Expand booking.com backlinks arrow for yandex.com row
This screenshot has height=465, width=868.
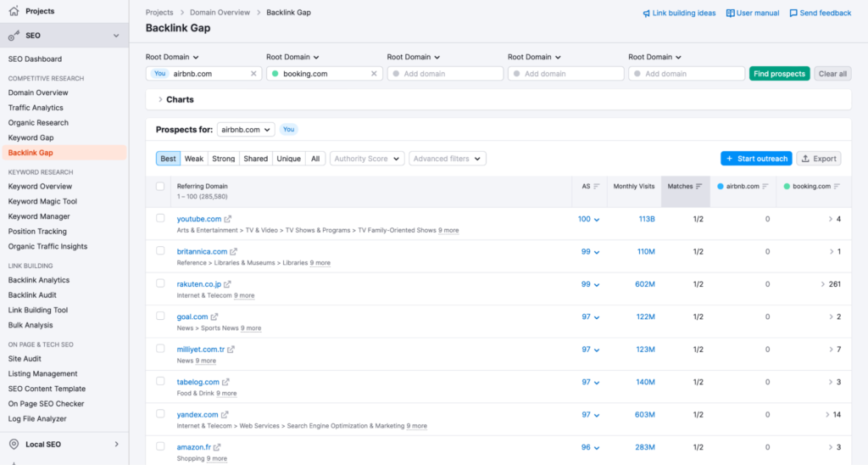click(x=827, y=415)
